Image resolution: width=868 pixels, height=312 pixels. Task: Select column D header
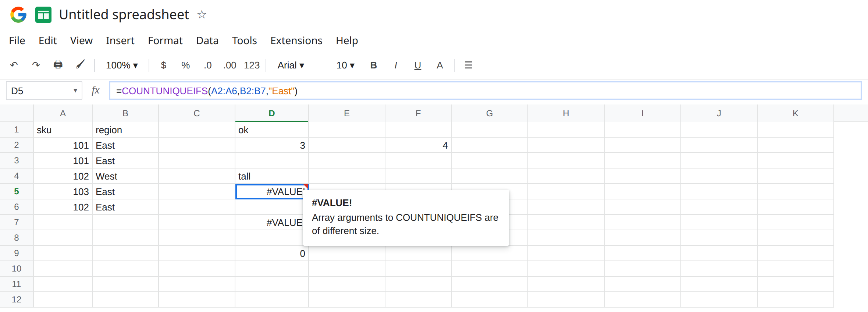tap(272, 113)
